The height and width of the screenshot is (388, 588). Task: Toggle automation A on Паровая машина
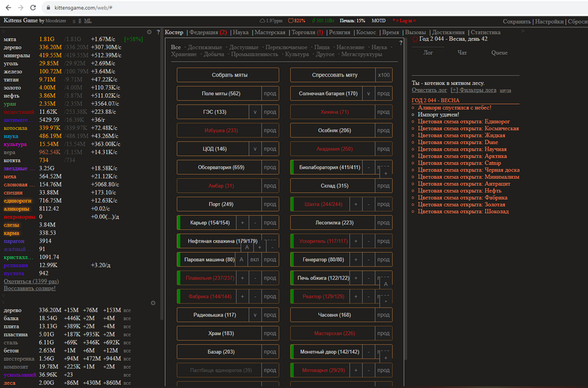241,259
